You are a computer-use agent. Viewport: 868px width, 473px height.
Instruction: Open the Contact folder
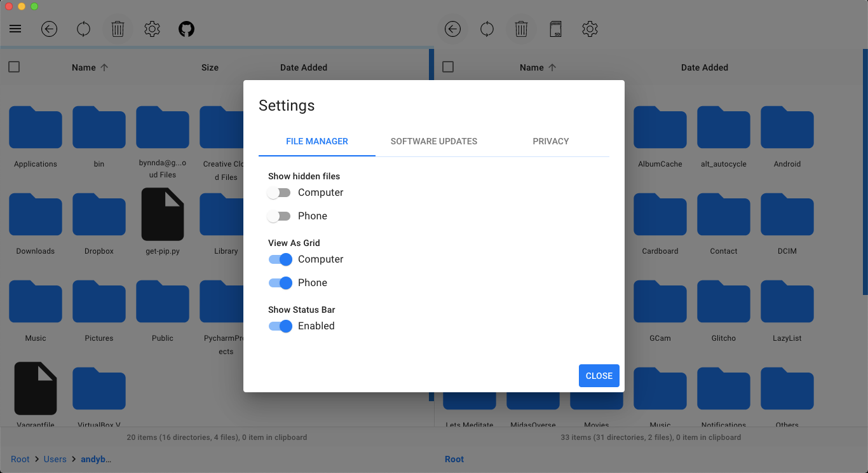click(x=724, y=215)
